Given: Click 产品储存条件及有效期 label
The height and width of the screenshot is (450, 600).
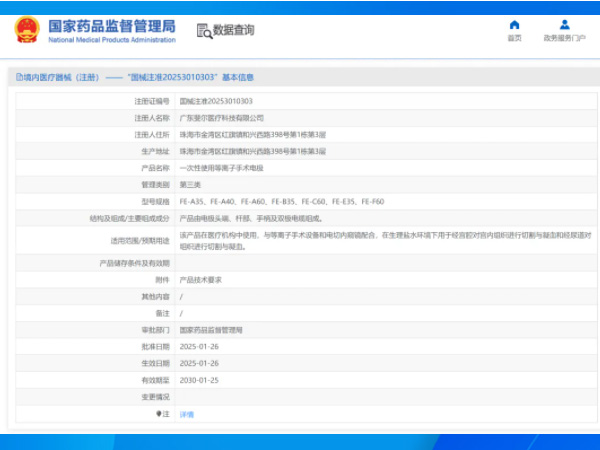Looking at the screenshot, I should (134, 263).
